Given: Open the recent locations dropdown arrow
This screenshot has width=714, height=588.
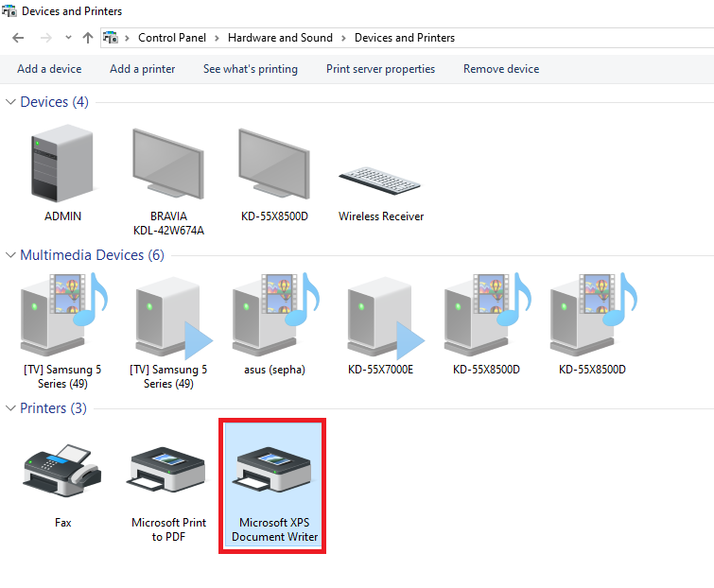Looking at the screenshot, I should [68, 38].
